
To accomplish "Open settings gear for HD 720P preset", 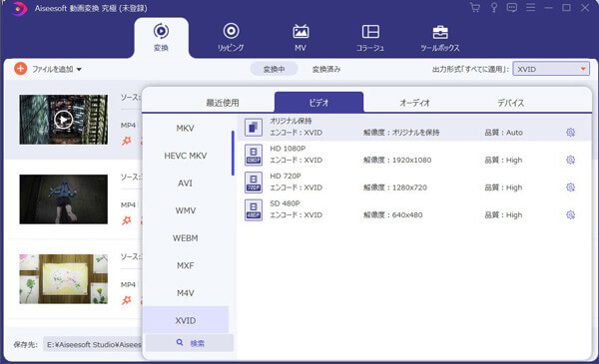I will [570, 187].
